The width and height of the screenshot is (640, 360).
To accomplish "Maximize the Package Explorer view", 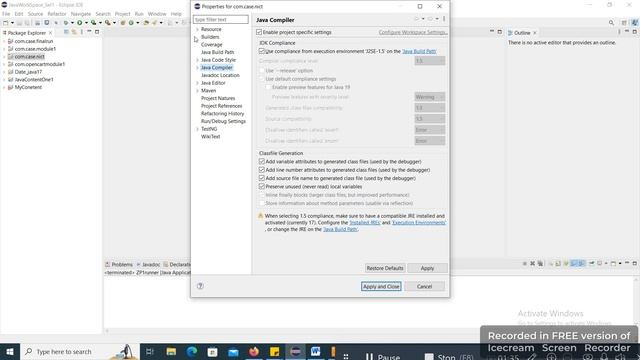I will pos(97,32).
